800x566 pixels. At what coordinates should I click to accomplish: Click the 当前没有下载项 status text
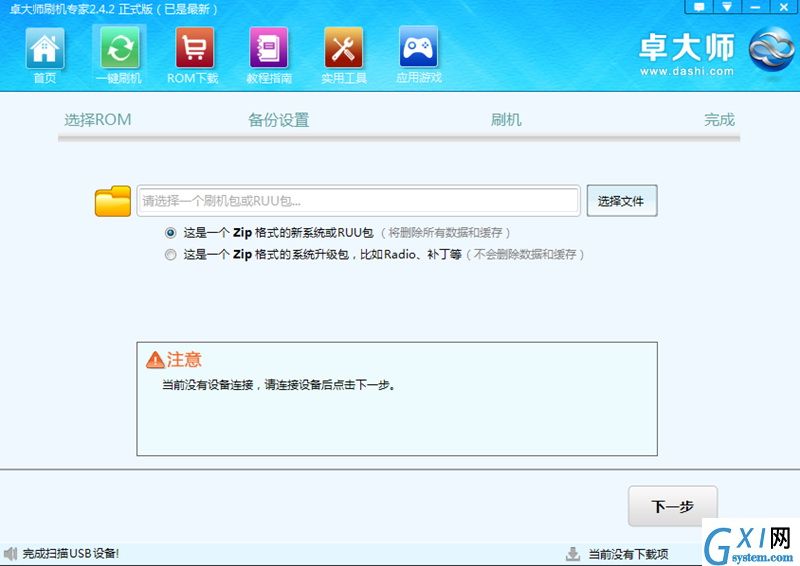pyautogui.click(x=628, y=554)
